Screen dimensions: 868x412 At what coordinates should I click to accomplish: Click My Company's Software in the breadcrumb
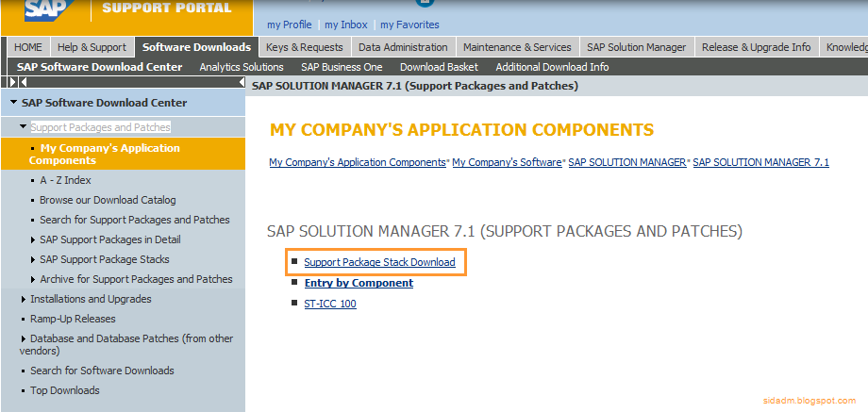(x=507, y=162)
